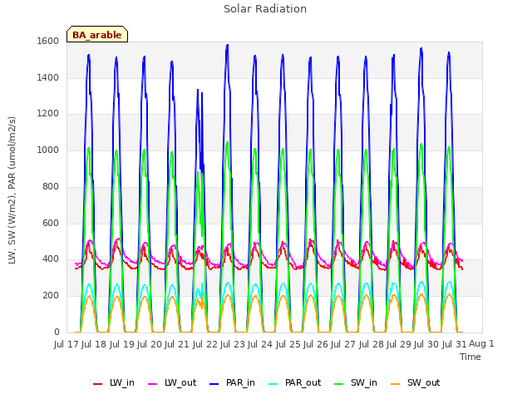Click the 1400 y-axis tick label
This screenshot has height=399, width=532.
[x=48, y=77]
